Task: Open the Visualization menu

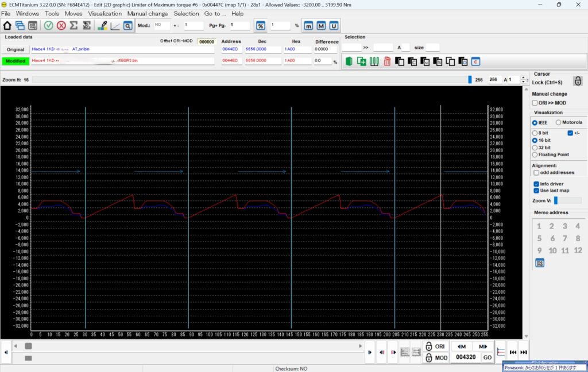Action: [105, 14]
